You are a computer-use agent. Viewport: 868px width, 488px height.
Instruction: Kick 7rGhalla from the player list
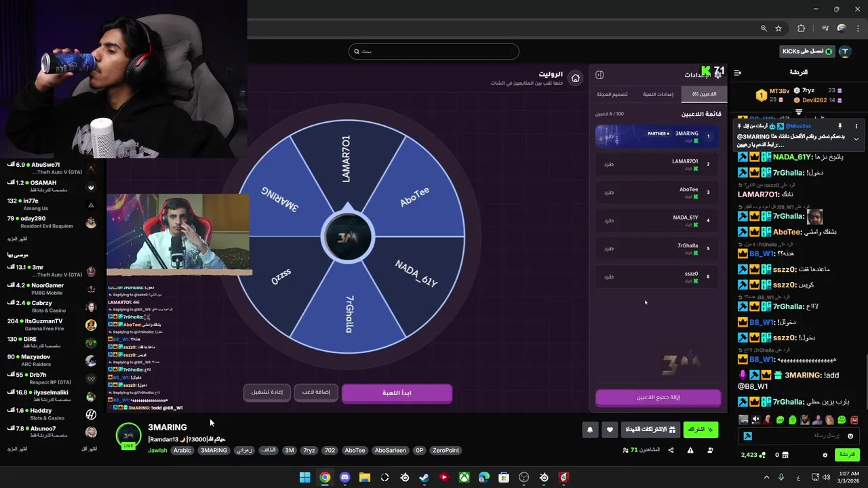pyautogui.click(x=609, y=249)
